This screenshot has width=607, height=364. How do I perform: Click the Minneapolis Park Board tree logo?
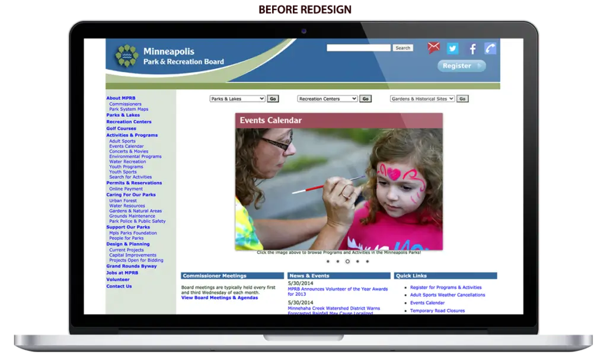[x=126, y=56]
